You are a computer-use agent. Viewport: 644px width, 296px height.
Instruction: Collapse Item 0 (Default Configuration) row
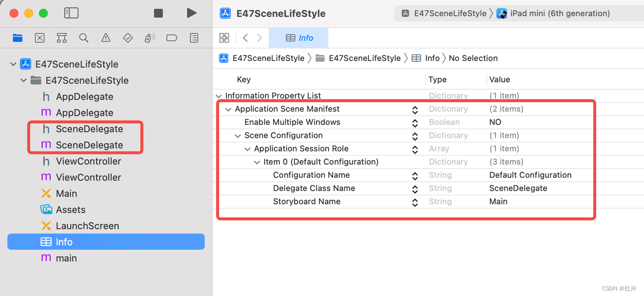(x=257, y=162)
